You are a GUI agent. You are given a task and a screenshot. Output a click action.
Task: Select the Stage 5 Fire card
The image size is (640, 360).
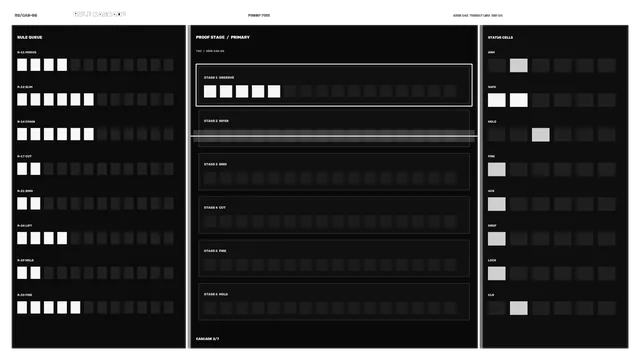(x=334, y=258)
